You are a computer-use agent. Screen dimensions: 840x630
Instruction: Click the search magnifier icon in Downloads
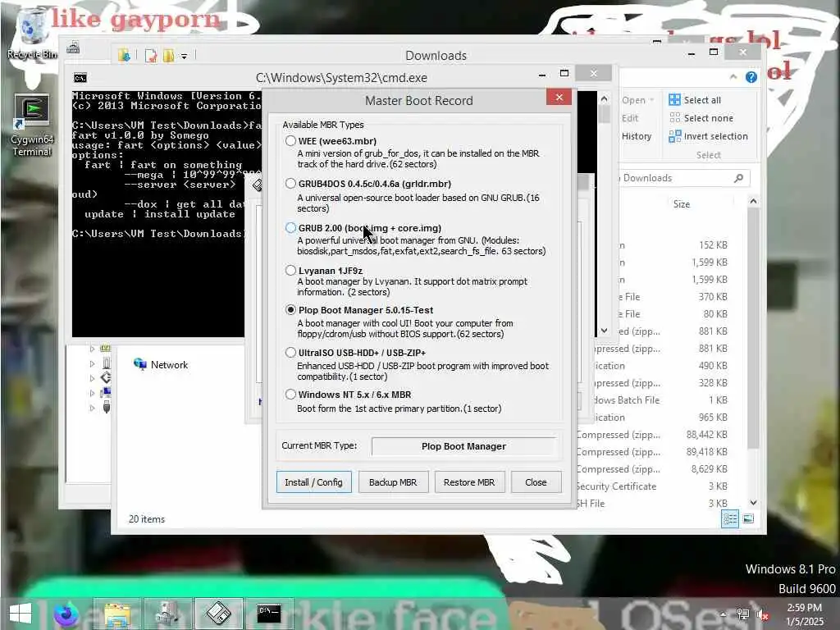tap(739, 178)
